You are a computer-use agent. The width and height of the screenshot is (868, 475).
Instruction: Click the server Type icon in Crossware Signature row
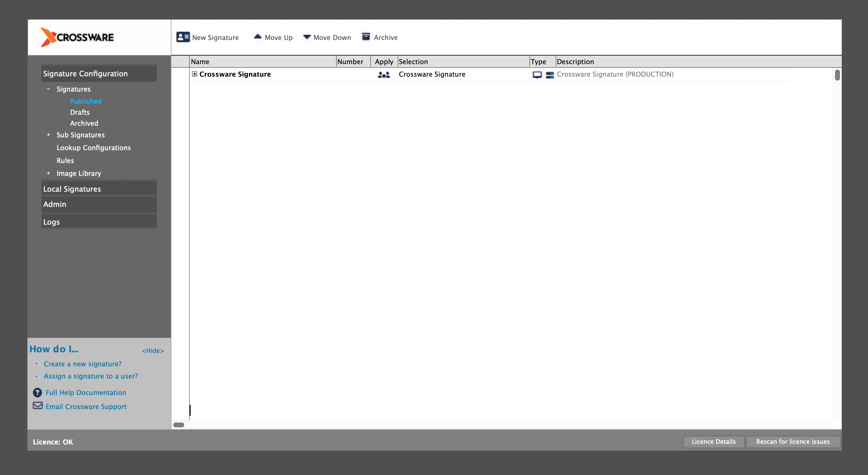click(x=550, y=74)
